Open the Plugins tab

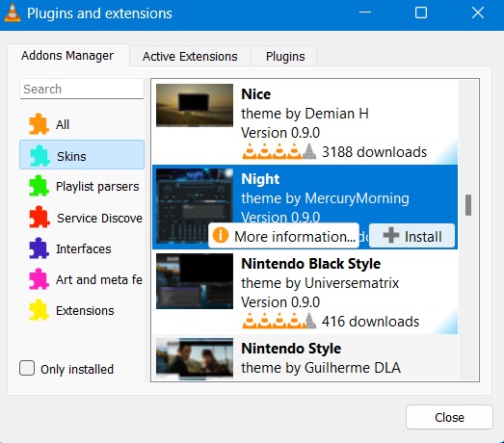pyautogui.click(x=285, y=57)
